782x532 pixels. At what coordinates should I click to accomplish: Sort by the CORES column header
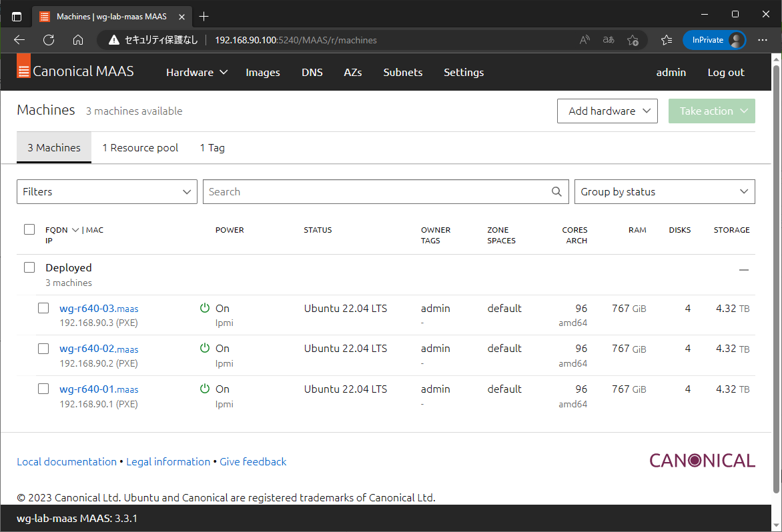pyautogui.click(x=574, y=229)
